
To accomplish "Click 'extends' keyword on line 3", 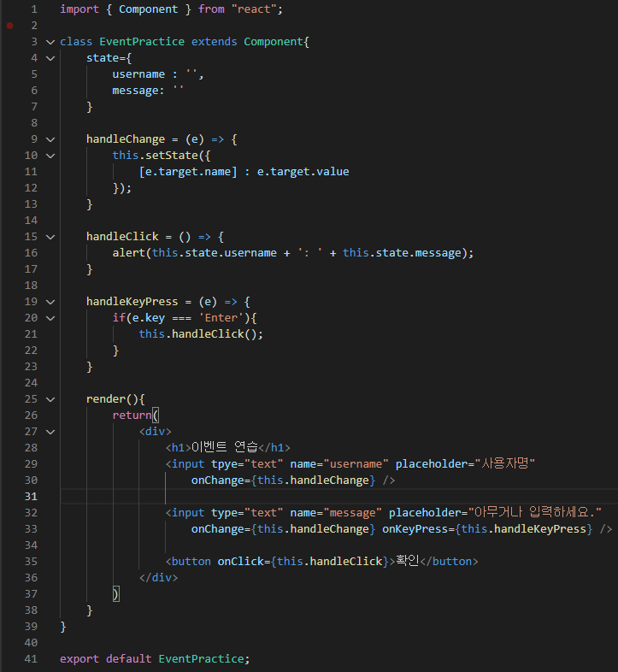I will click(x=215, y=42).
